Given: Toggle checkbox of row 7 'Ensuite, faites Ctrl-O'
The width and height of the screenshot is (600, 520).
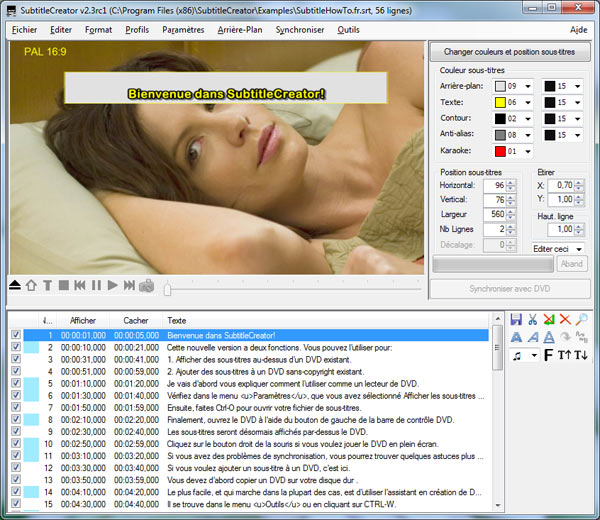Looking at the screenshot, I should [16, 407].
